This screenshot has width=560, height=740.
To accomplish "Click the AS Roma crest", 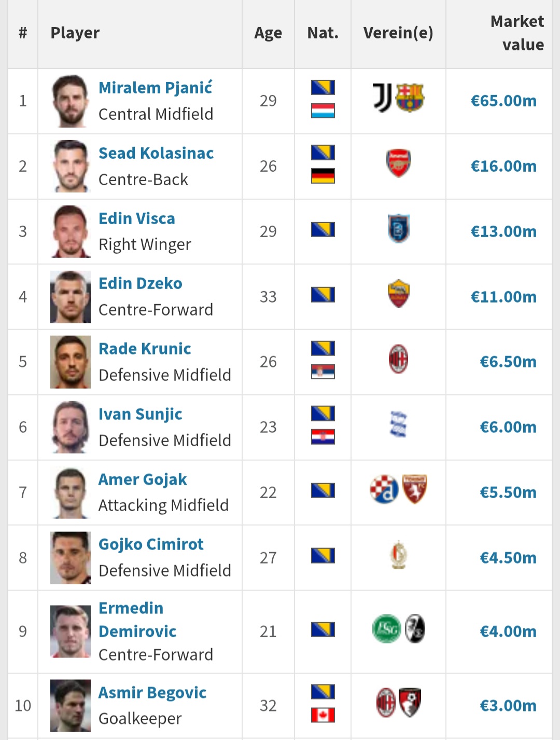I will click(x=398, y=294).
